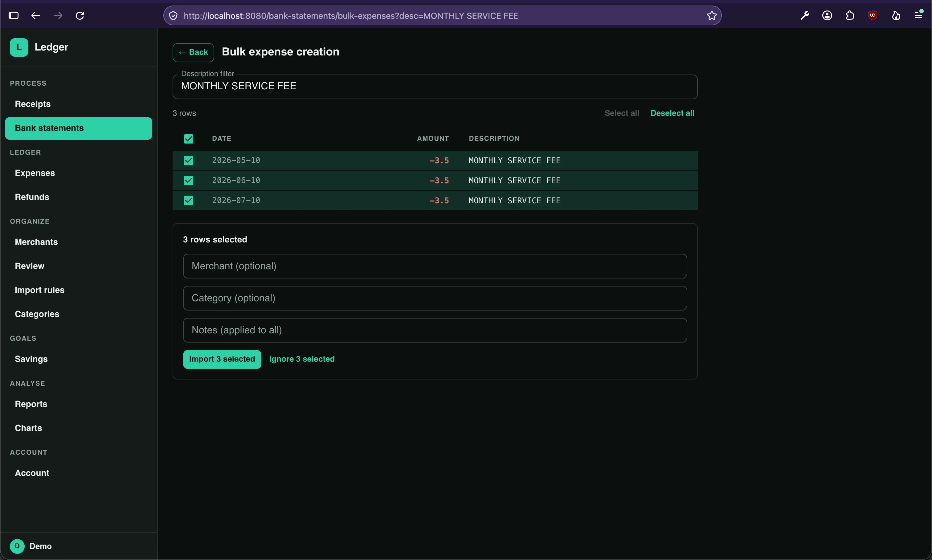Click the browser URL address bar

pos(442,15)
